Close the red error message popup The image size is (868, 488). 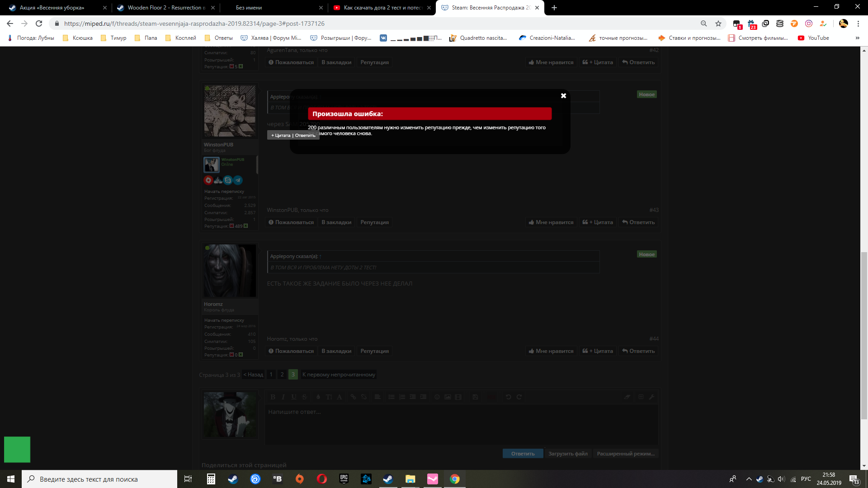563,96
